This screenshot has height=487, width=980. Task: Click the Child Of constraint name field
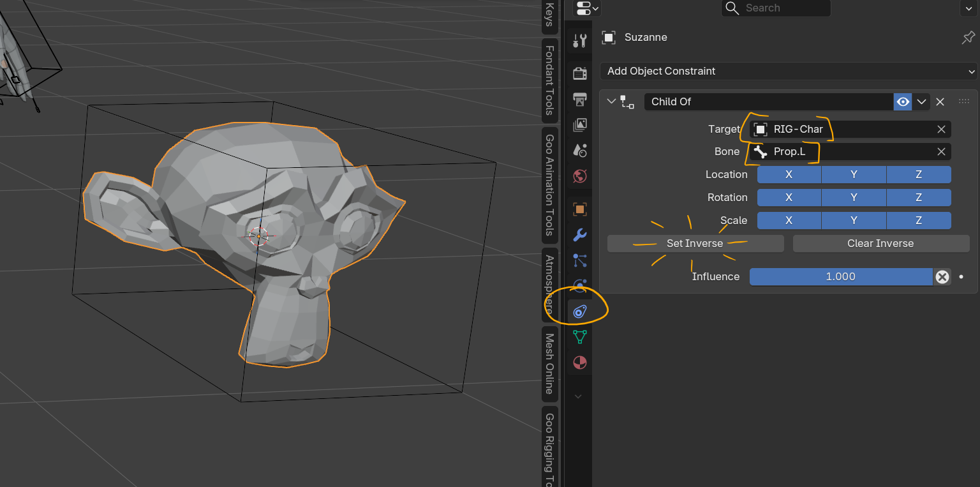[769, 101]
